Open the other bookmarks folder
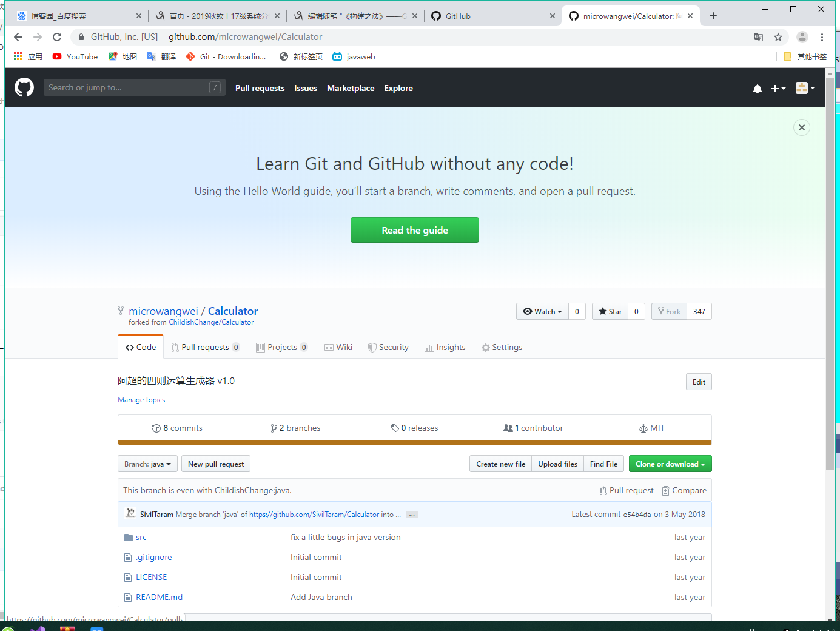The height and width of the screenshot is (631, 840). (x=805, y=56)
